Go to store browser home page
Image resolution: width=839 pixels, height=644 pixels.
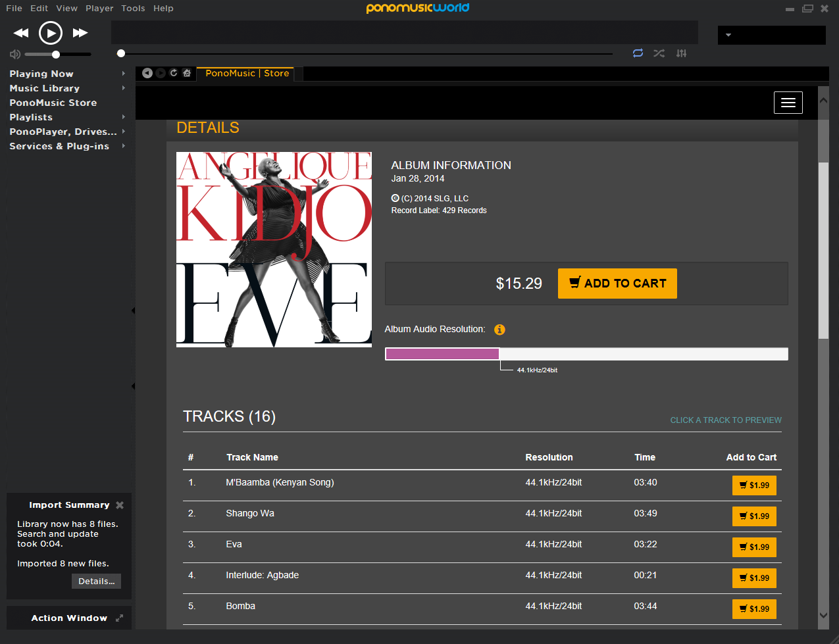(187, 73)
